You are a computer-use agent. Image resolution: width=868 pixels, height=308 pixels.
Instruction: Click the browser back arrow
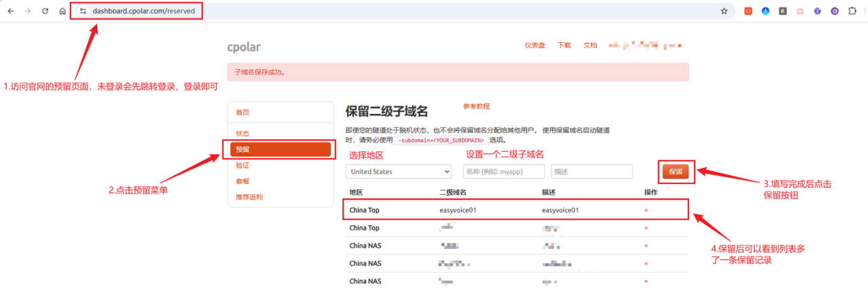click(11, 11)
